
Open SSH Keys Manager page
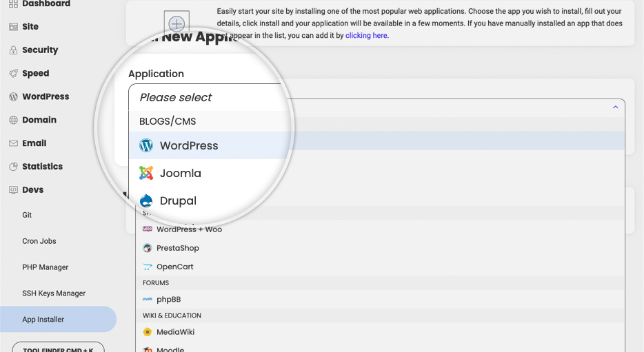coord(54,293)
